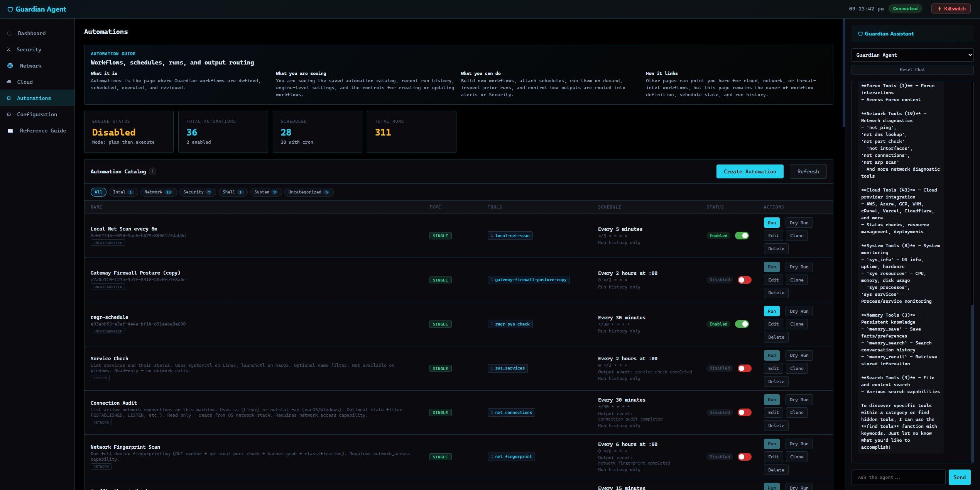Activate the Killswitch button
Viewport: 980px width, 490px height.
tap(951, 9)
